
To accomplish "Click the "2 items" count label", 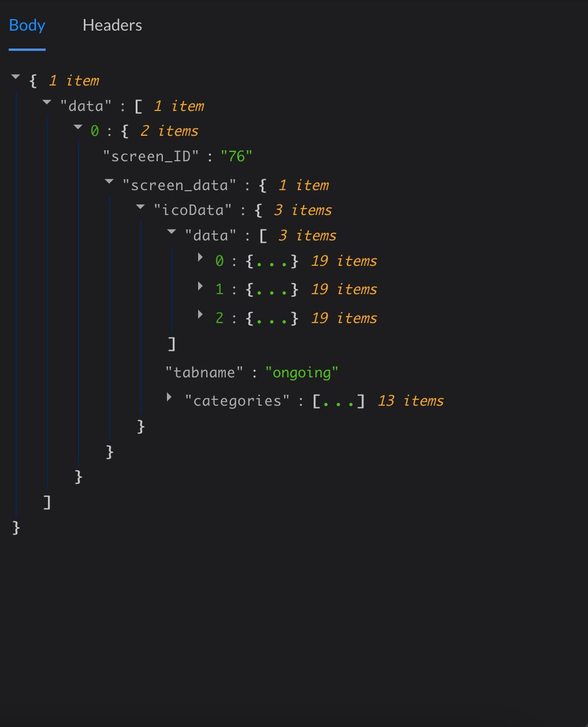I will [x=169, y=131].
